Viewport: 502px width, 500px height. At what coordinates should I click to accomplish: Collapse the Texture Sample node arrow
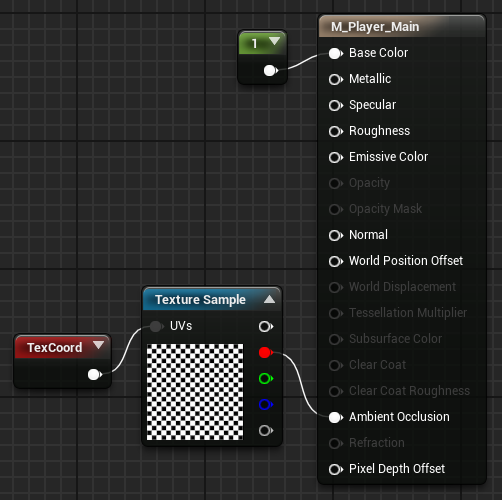pos(269,299)
